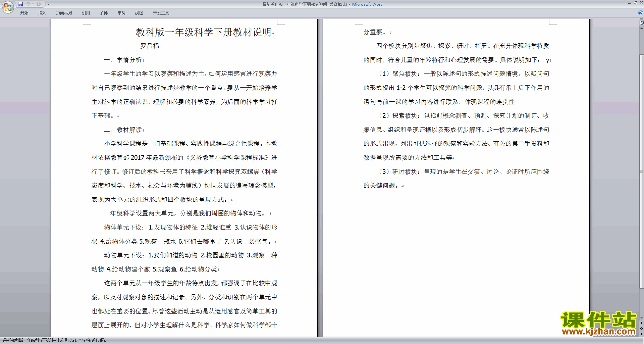Toggle the ruler view button
The image size is (644, 344).
tap(641, 23)
